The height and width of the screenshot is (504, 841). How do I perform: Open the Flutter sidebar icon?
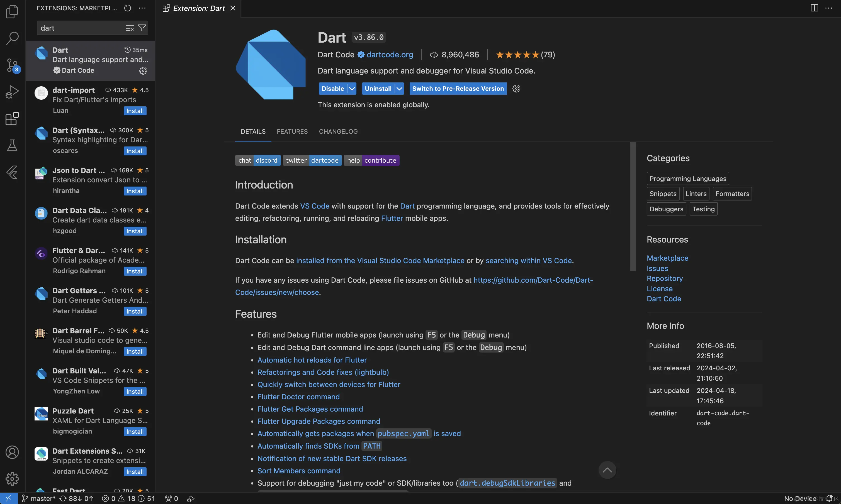[12, 172]
